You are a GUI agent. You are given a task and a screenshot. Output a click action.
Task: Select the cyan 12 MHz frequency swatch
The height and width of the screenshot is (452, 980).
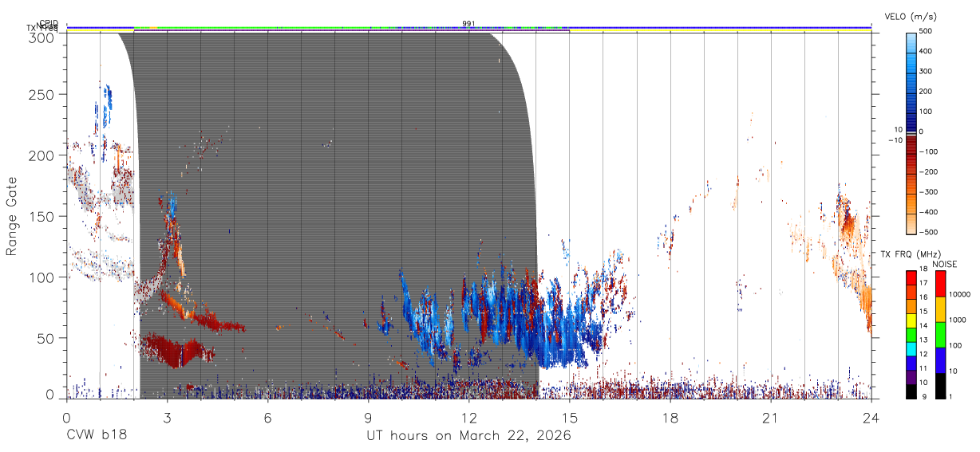coord(911,348)
